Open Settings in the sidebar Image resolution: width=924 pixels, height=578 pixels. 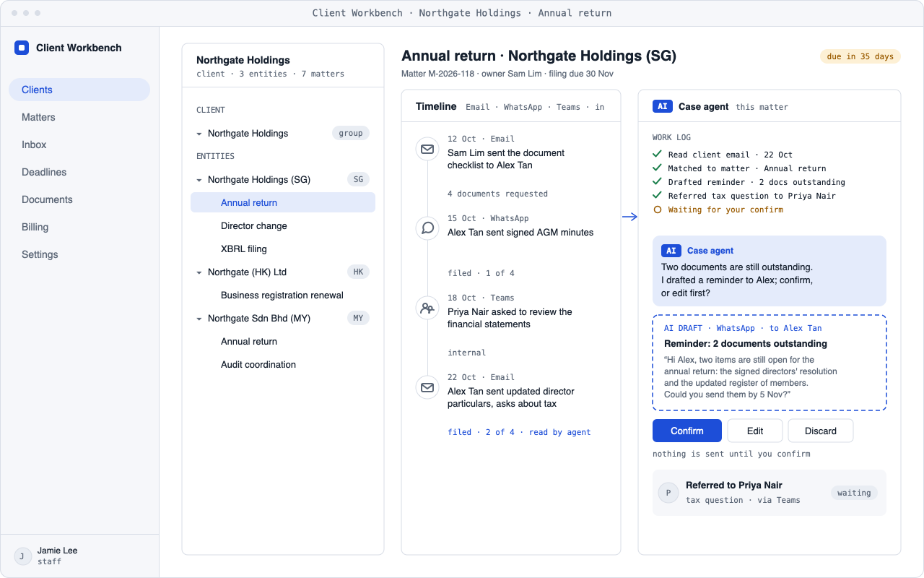pos(79,254)
